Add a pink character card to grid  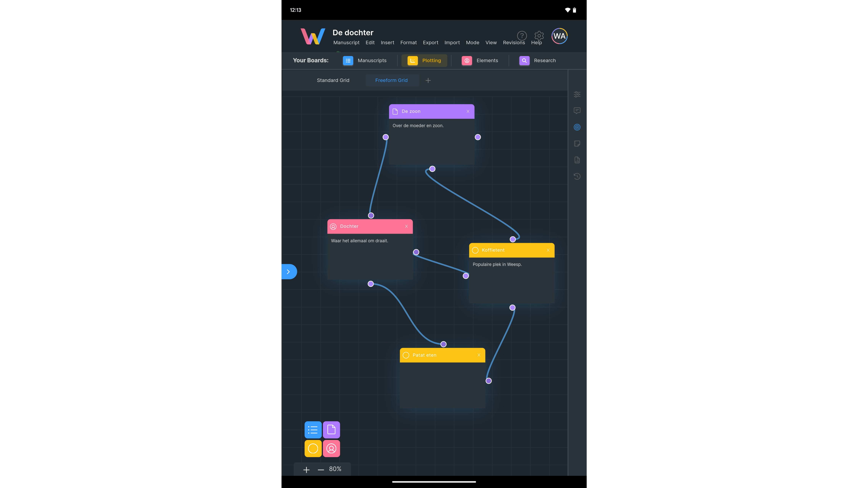(331, 448)
